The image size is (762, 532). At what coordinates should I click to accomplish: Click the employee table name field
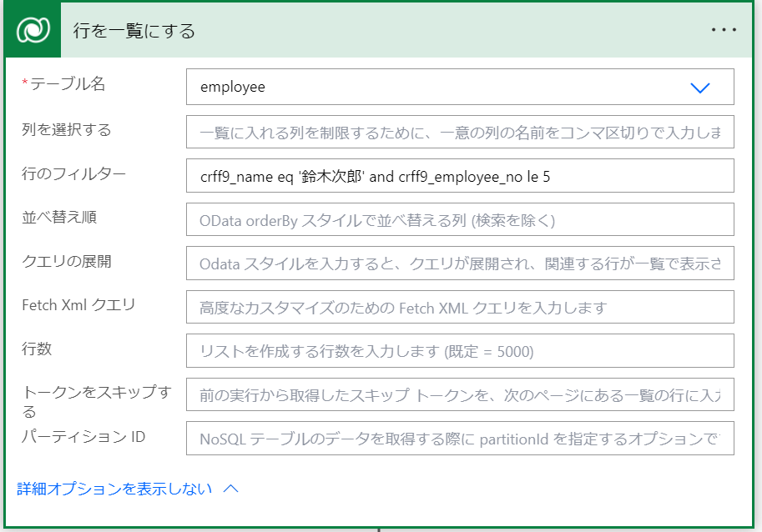(460, 87)
